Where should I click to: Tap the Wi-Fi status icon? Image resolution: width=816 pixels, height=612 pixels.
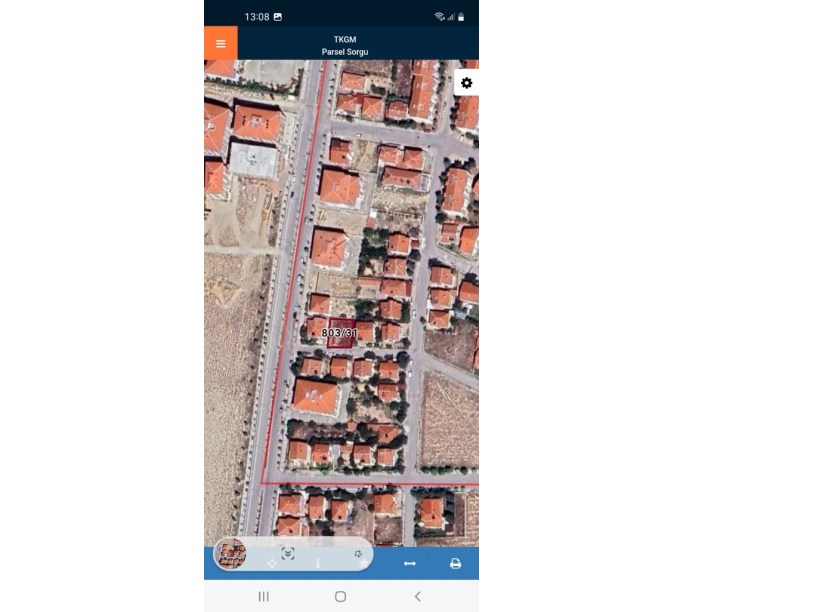click(439, 17)
